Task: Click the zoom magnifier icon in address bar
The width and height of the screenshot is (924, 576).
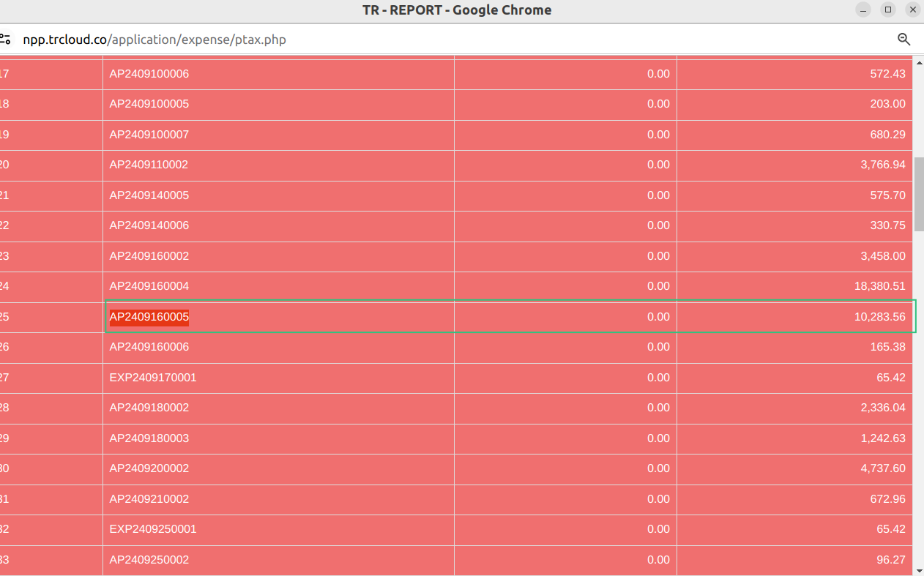Action: click(904, 40)
